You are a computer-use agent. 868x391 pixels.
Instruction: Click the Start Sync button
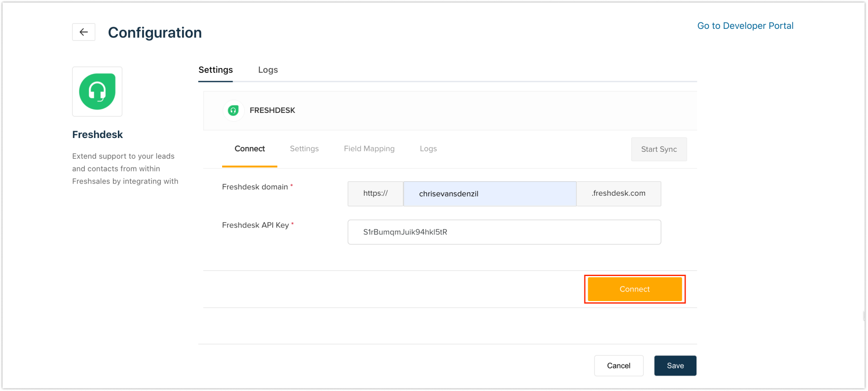click(x=659, y=149)
